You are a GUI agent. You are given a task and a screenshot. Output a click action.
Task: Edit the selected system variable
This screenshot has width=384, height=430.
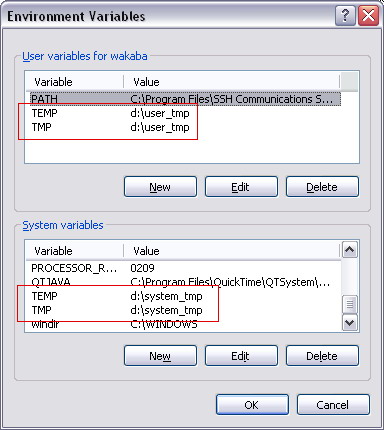tap(241, 356)
